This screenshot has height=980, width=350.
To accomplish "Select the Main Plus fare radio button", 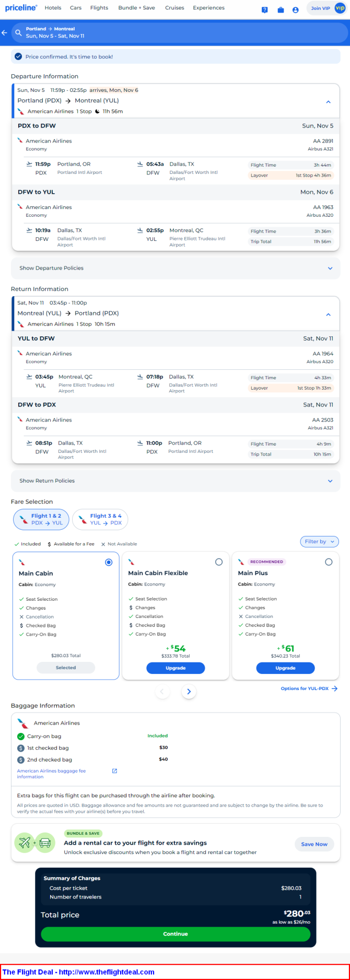I will pyautogui.click(x=329, y=562).
